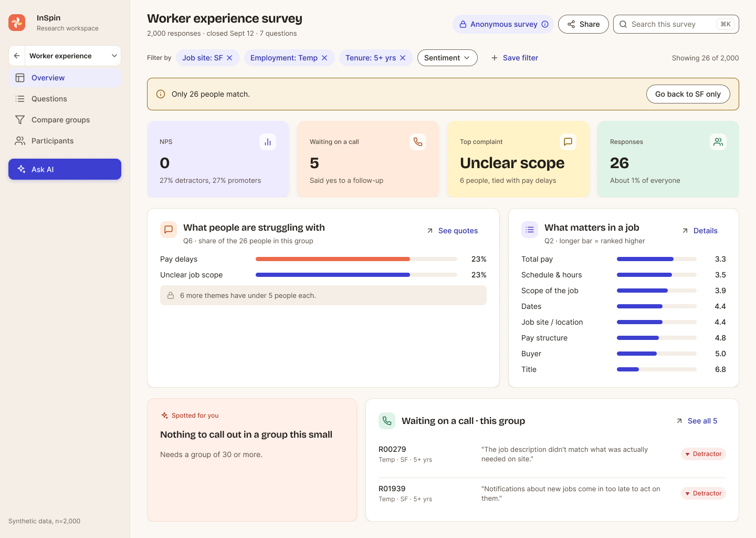This screenshot has width=756, height=538.
Task: Open the Sentiment filter dropdown
Action: 447,58
